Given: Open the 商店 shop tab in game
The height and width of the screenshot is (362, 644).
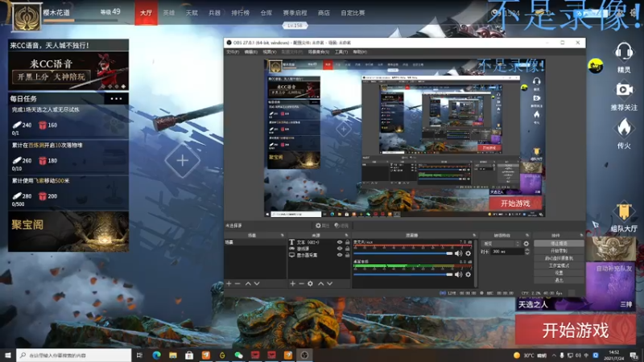Looking at the screenshot, I should click(x=324, y=13).
